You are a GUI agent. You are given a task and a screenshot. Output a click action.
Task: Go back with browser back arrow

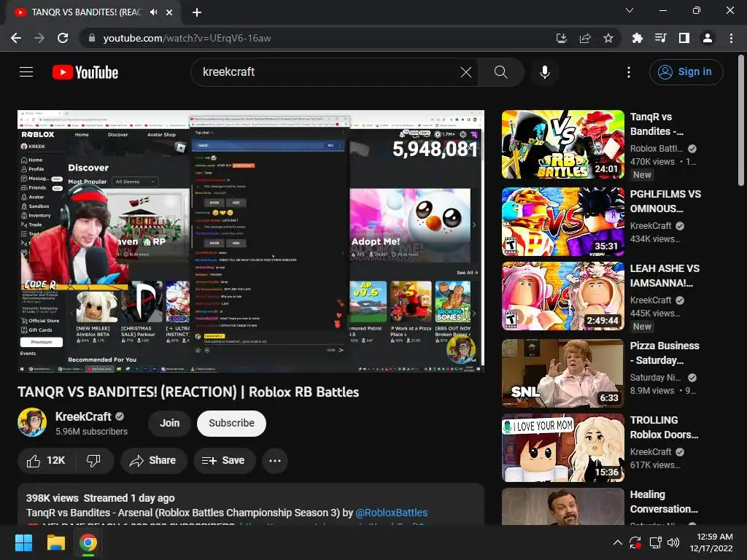[x=16, y=38]
